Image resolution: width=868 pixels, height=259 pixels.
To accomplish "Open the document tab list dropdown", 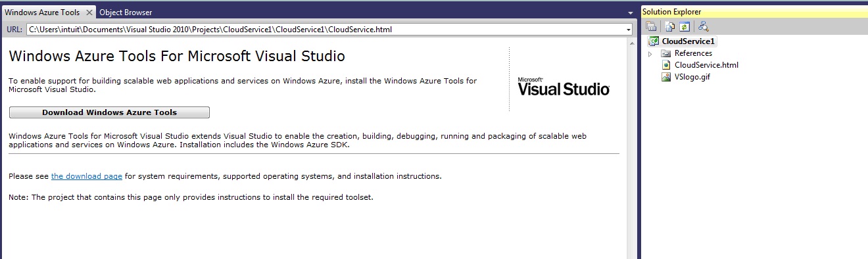I will tap(631, 13).
